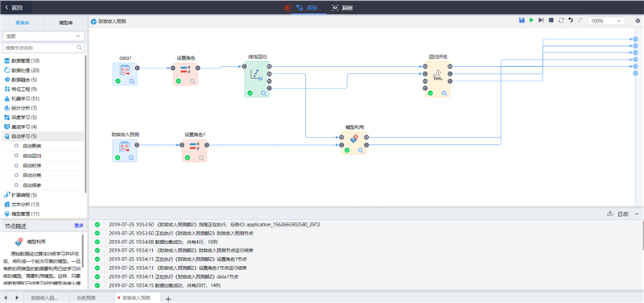The width and height of the screenshot is (644, 303).
Task: Undo the last action in the toolbar
Action: point(571,20)
